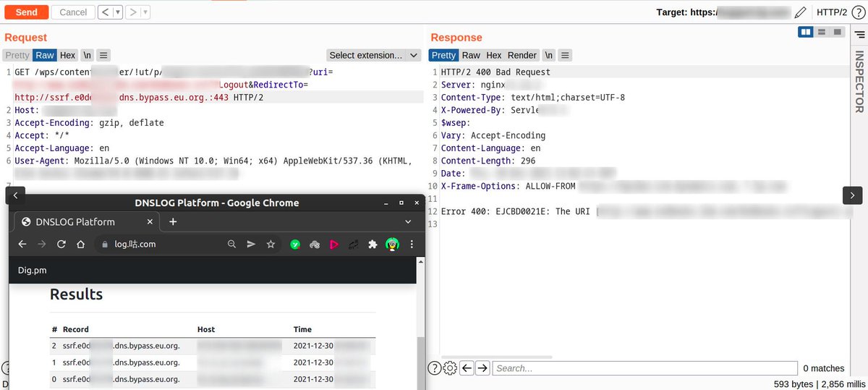Click the HTTP/2 protocol toggle
Image resolution: width=868 pixels, height=390 pixels.
tap(832, 12)
